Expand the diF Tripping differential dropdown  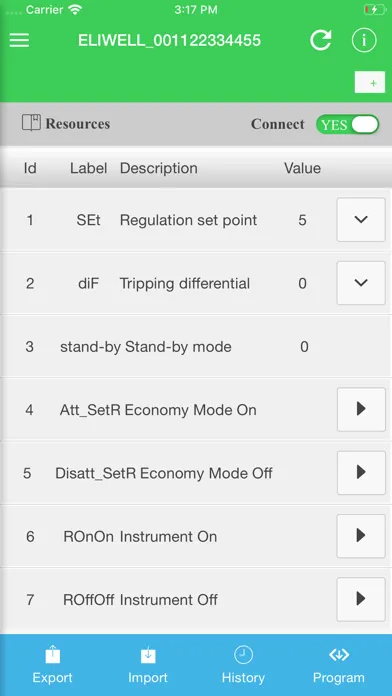tap(361, 283)
